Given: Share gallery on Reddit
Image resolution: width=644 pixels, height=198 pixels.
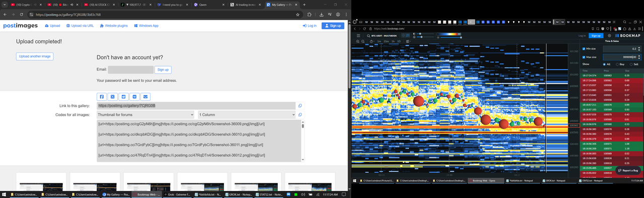Looking at the screenshot, I should click(x=124, y=97).
